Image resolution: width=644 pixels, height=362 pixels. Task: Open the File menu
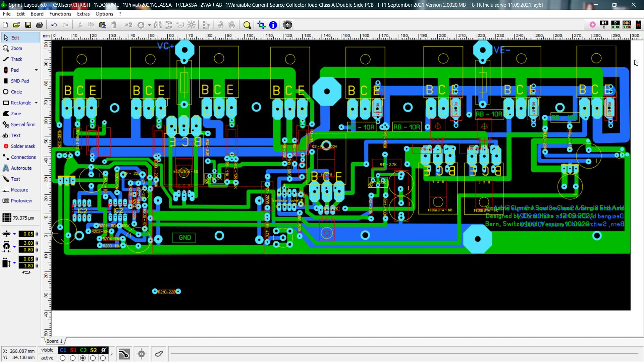coord(7,14)
